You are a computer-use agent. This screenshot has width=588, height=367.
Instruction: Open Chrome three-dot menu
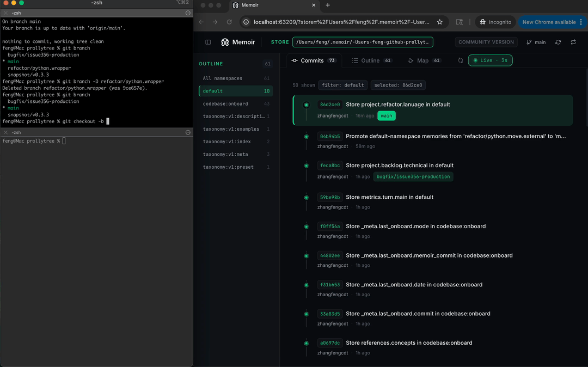(x=581, y=22)
